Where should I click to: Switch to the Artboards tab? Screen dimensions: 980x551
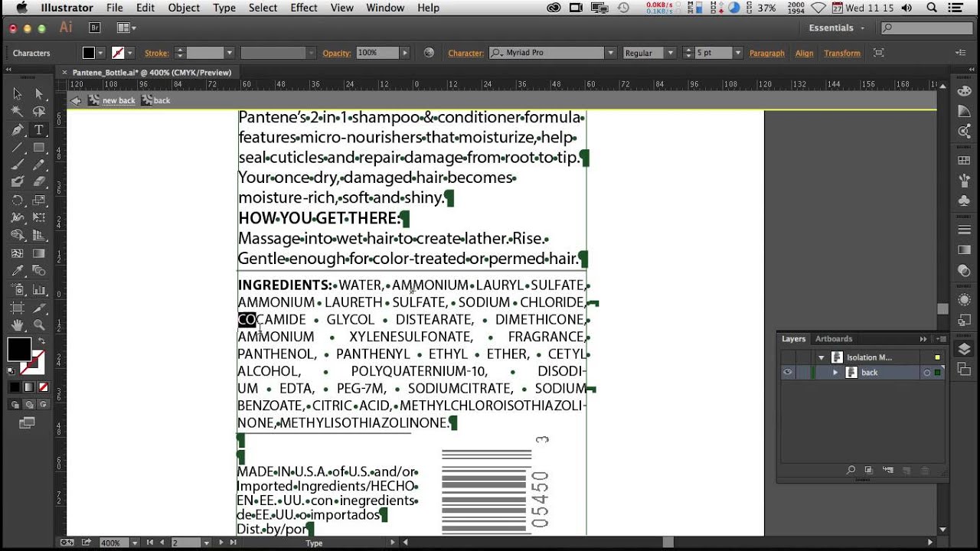tap(834, 339)
